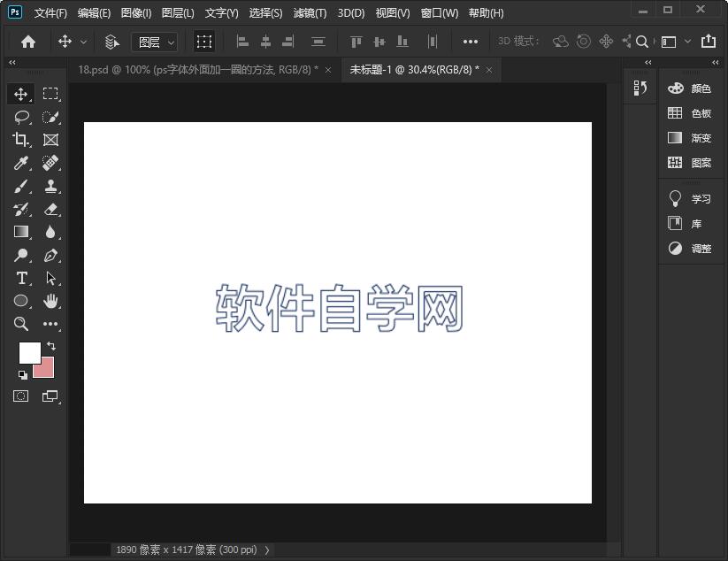Swap foreground and background colors
The width and height of the screenshot is (728, 561).
[x=50, y=346]
